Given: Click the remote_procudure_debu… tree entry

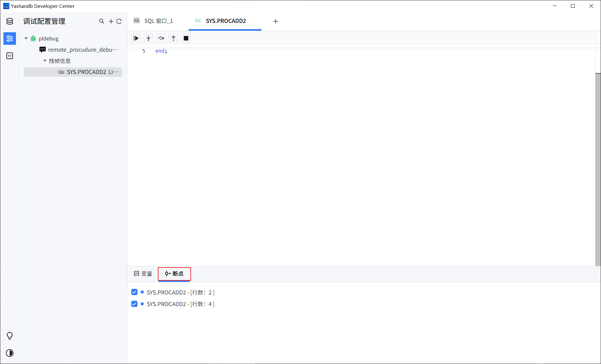Looking at the screenshot, I should 83,49.
